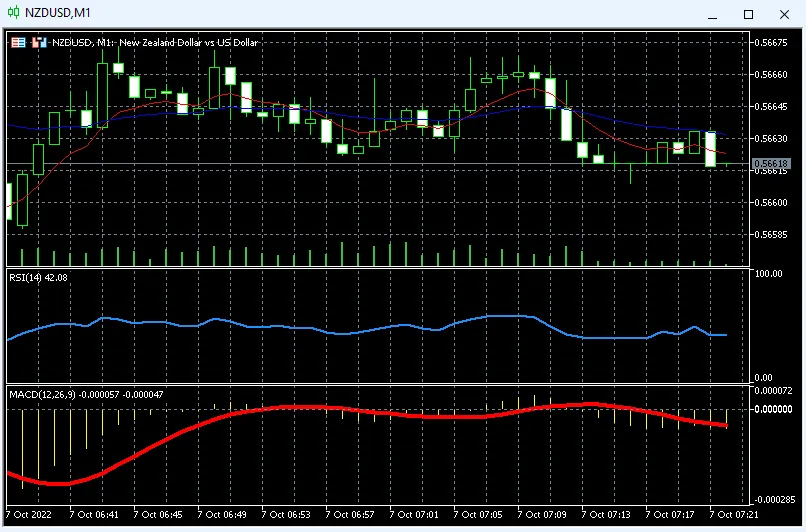Click the 7 Oct 06:41 time label

94,515
